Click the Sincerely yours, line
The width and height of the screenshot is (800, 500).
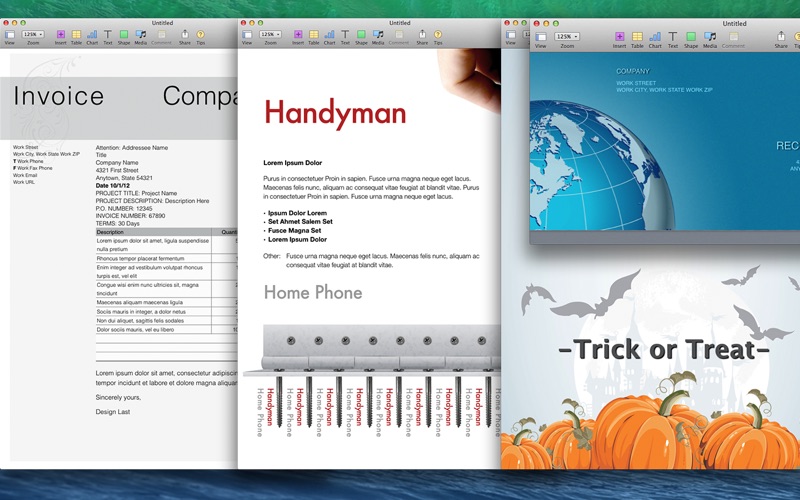click(118, 397)
